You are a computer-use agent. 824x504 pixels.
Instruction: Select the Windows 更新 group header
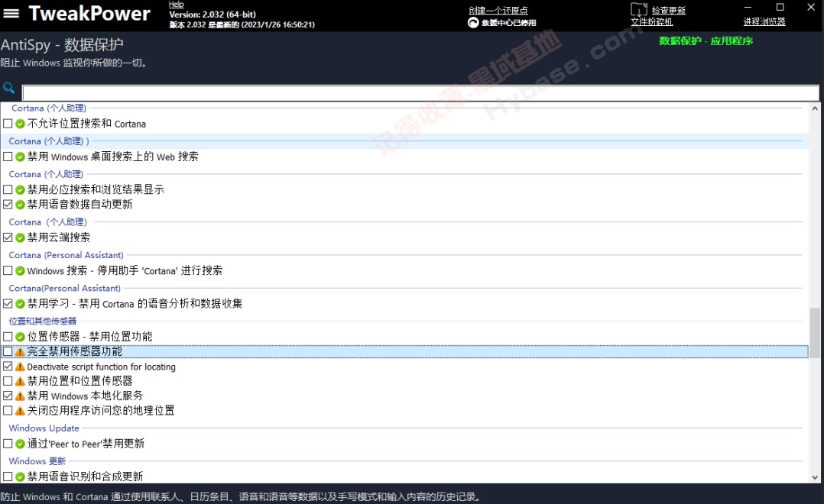click(x=37, y=461)
